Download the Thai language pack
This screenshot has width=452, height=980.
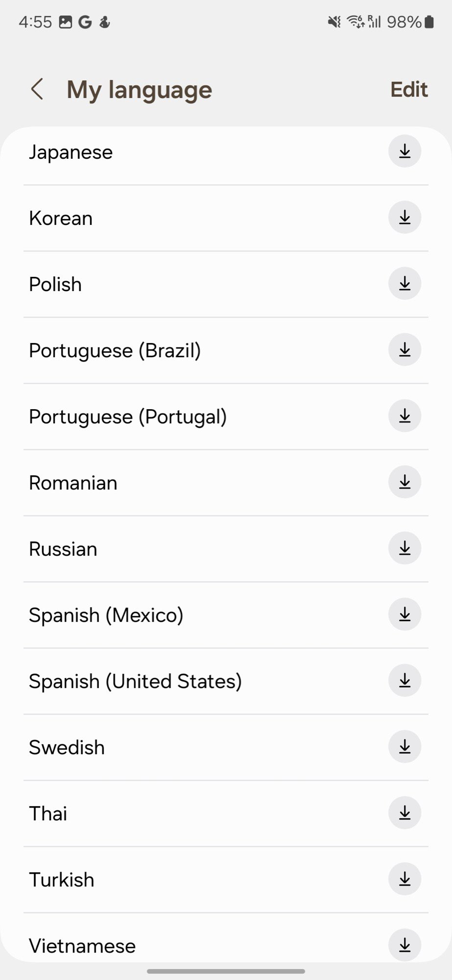tap(404, 813)
